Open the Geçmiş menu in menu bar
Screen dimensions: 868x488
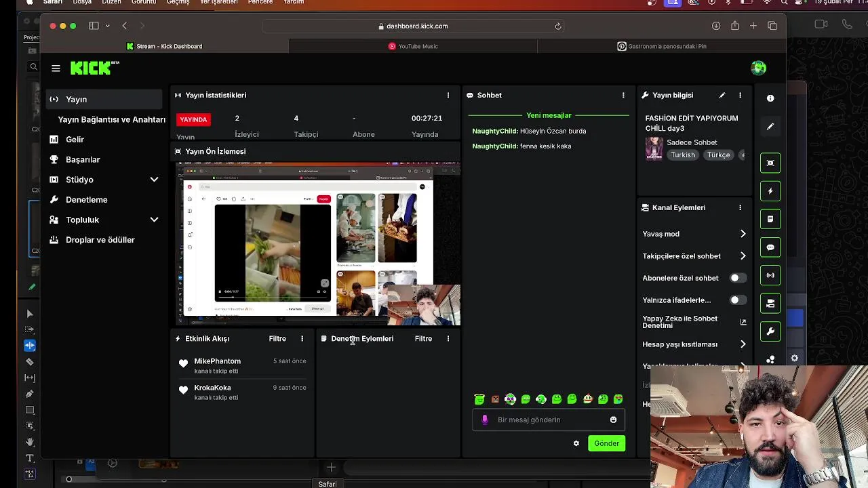point(178,2)
